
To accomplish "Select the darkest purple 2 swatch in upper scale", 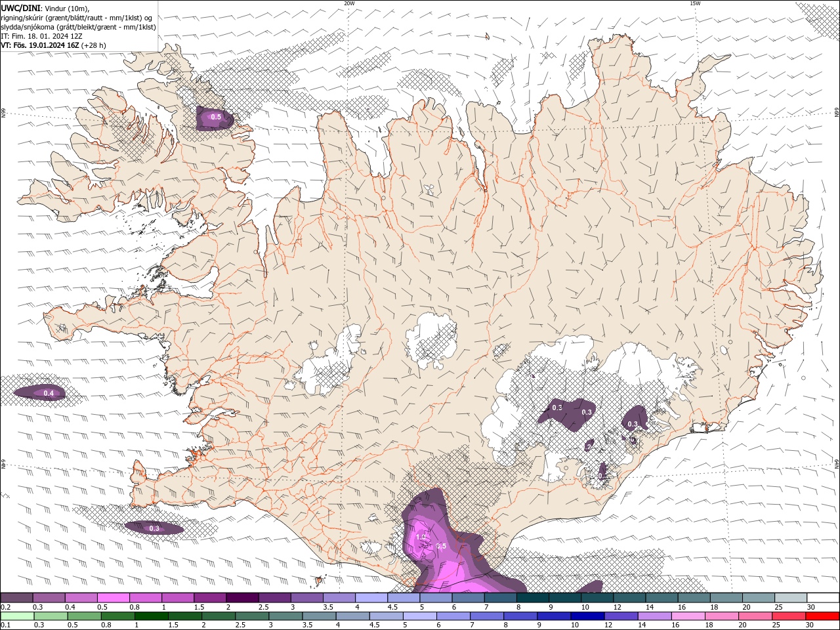I will (242, 598).
